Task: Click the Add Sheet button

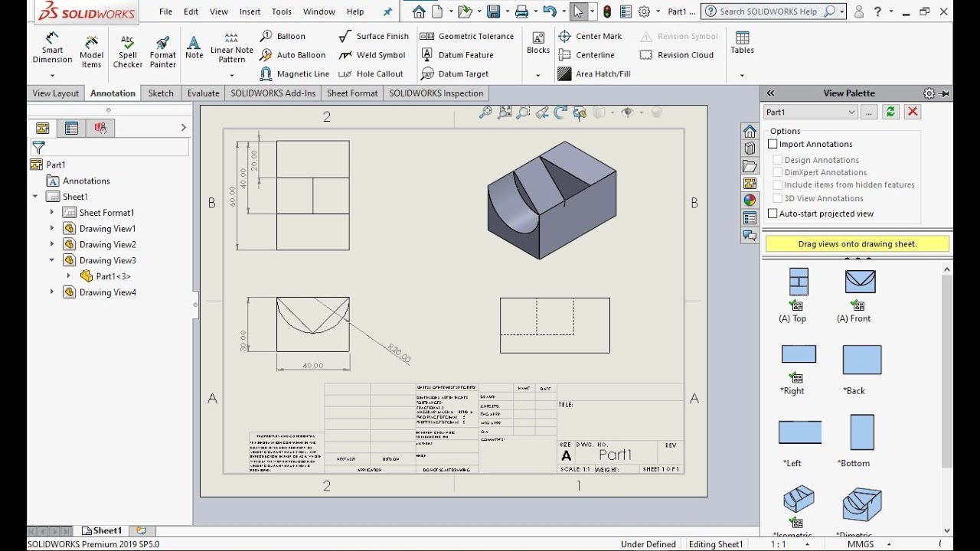Action: [141, 530]
